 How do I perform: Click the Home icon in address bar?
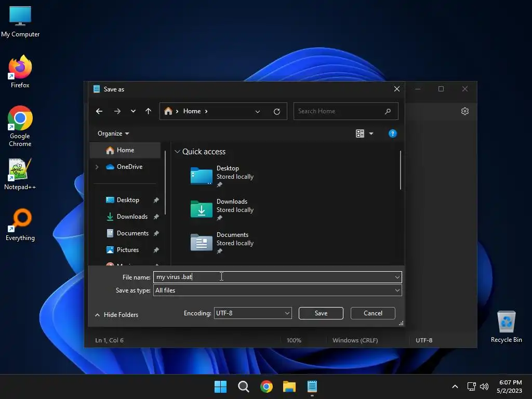168,111
